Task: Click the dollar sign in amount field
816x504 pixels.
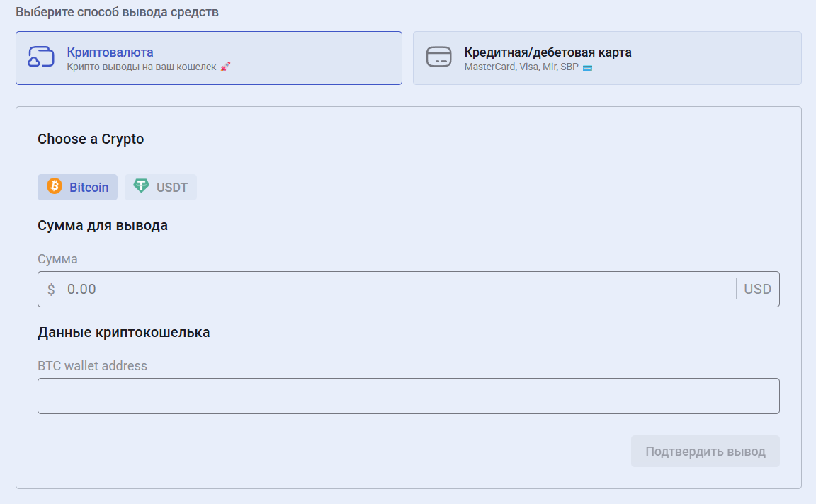Action: point(51,290)
